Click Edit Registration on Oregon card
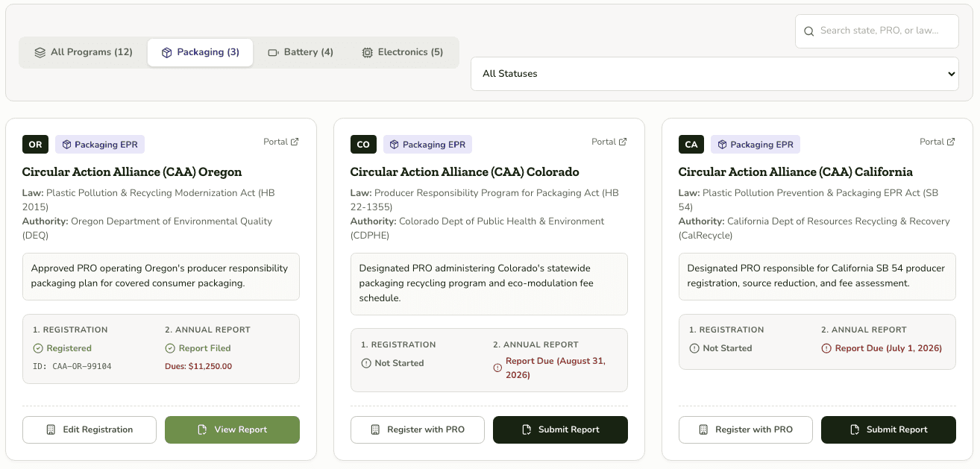 [89, 429]
